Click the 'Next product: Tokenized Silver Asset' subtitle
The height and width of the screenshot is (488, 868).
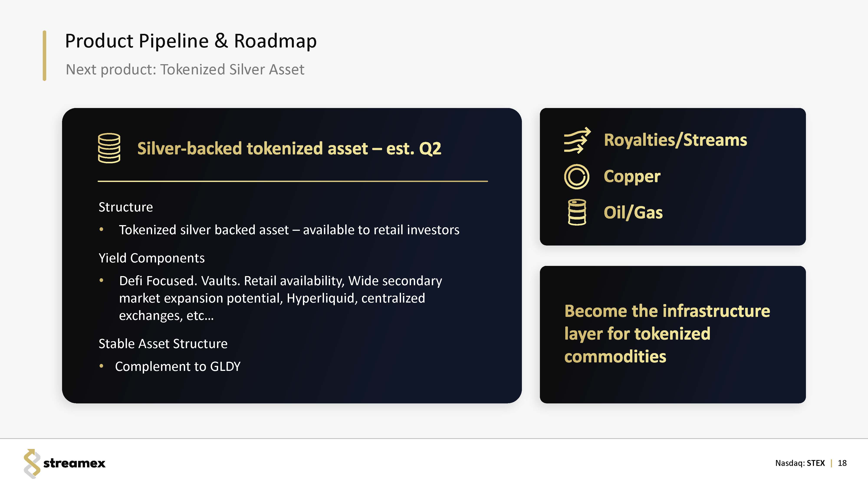tap(185, 69)
